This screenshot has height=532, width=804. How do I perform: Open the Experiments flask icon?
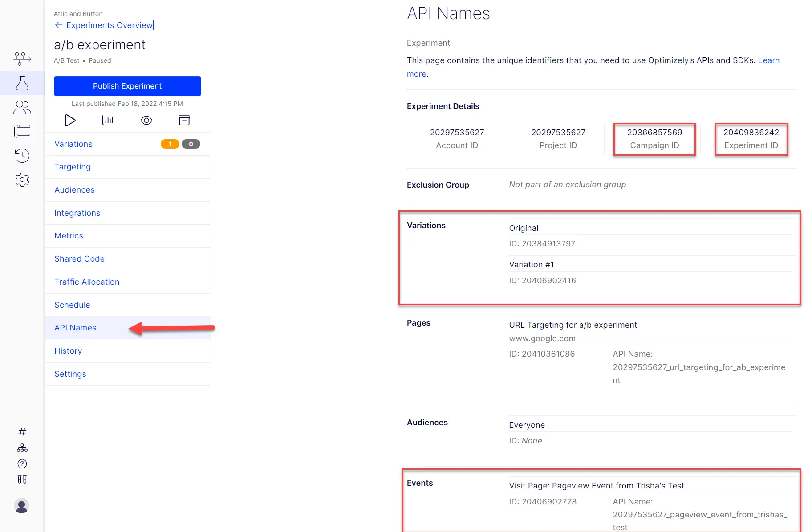pos(22,83)
